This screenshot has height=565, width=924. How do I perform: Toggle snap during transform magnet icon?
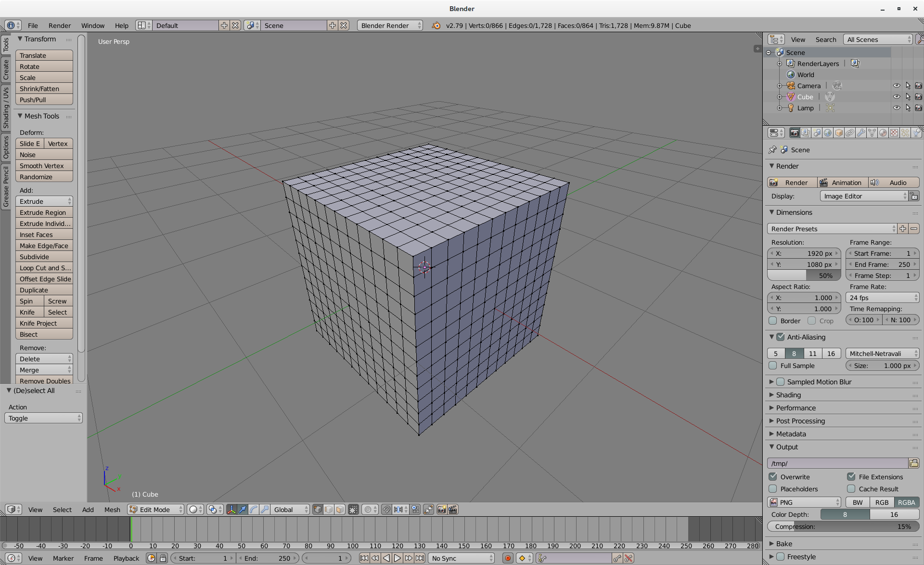point(386,510)
